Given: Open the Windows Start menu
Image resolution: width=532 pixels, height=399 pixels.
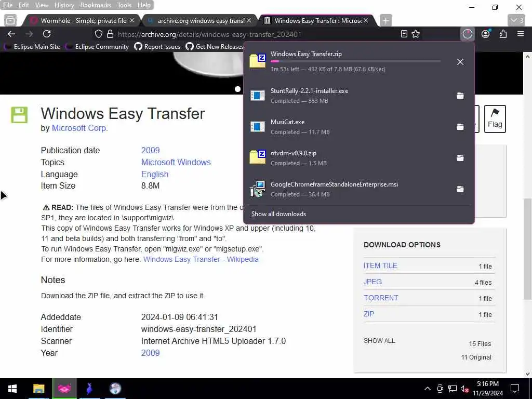Looking at the screenshot, I should (12, 389).
